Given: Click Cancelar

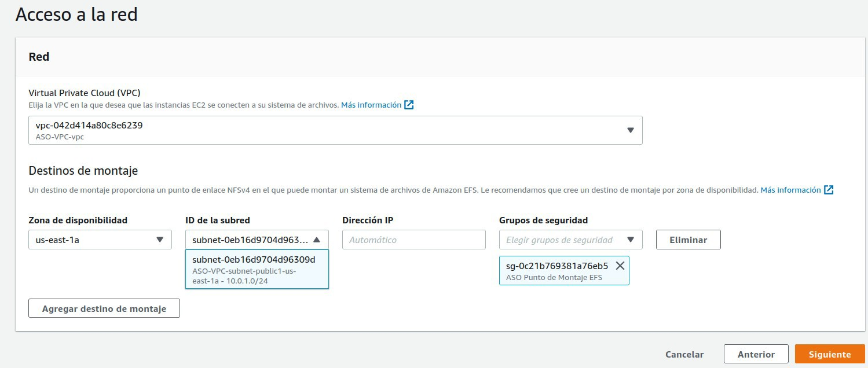Looking at the screenshot, I should click(x=684, y=354).
